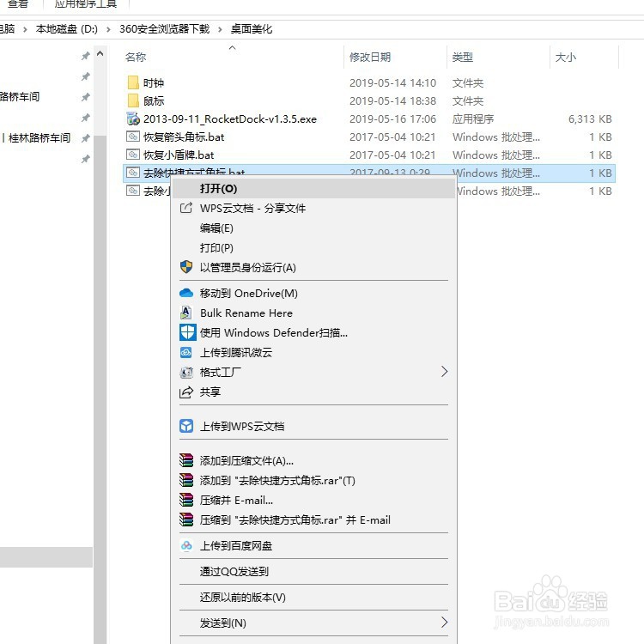Choose 打印(P) in context menu
This screenshot has width=644, height=644.
pyautogui.click(x=313, y=247)
